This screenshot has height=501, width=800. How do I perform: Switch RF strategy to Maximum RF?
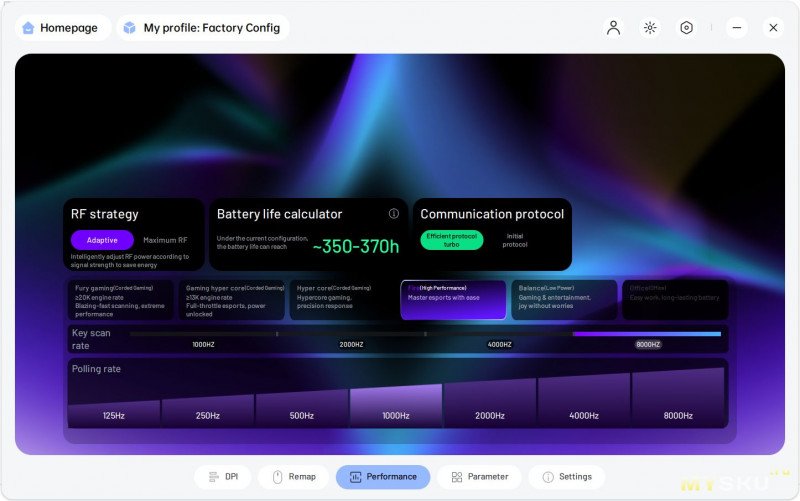(x=165, y=240)
